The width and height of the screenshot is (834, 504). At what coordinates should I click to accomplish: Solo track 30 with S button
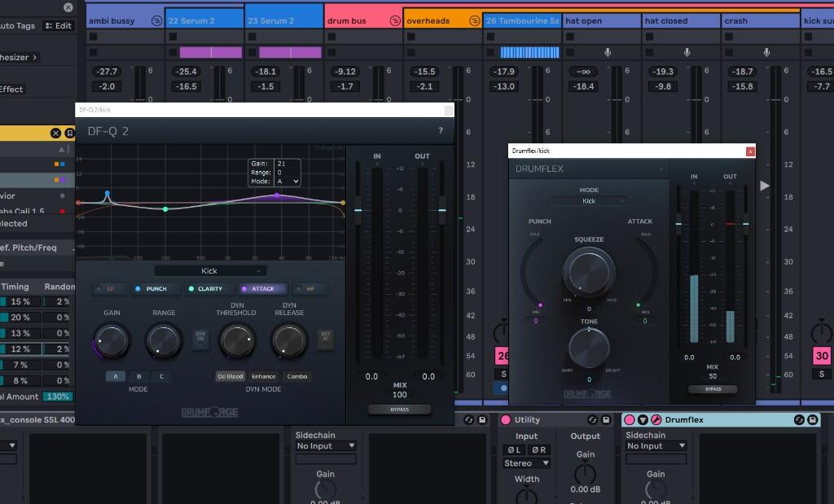pos(821,375)
